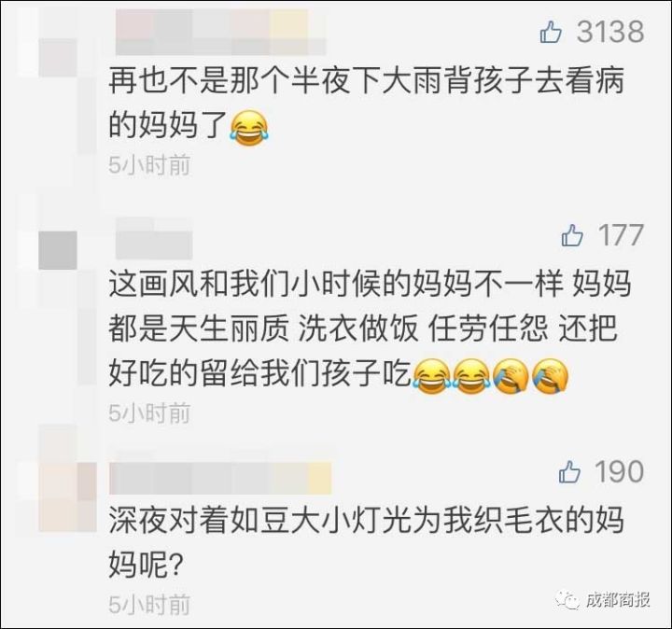Open second commenter's blurred username
The image size is (672, 629).
154,238
